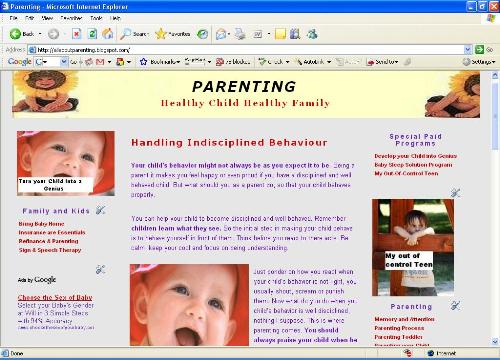Image resolution: width=500 pixels, height=360 pixels.
Task: Expand the Mail button dropdown arrow
Action: (229, 34)
